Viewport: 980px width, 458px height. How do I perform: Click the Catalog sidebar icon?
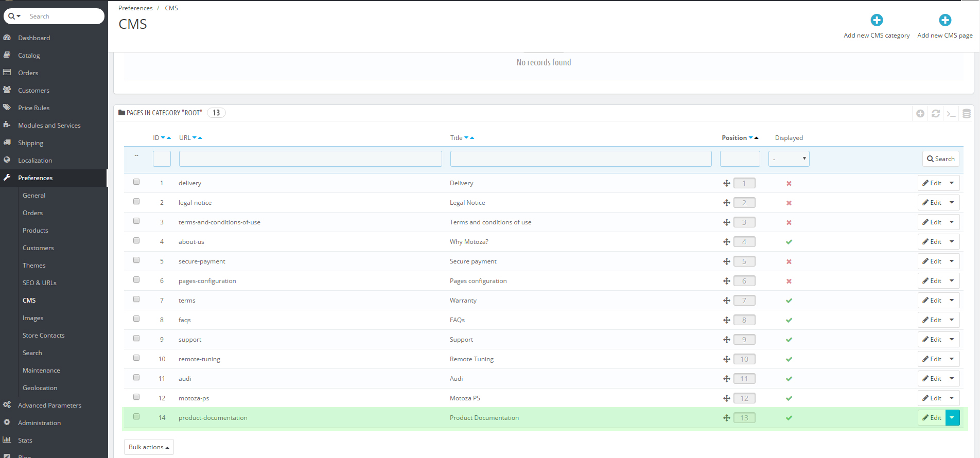click(x=7, y=55)
